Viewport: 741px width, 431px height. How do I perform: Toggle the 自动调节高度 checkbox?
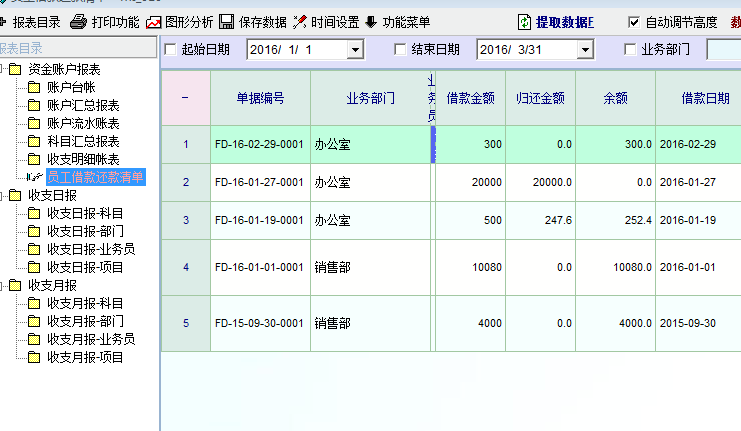click(633, 22)
